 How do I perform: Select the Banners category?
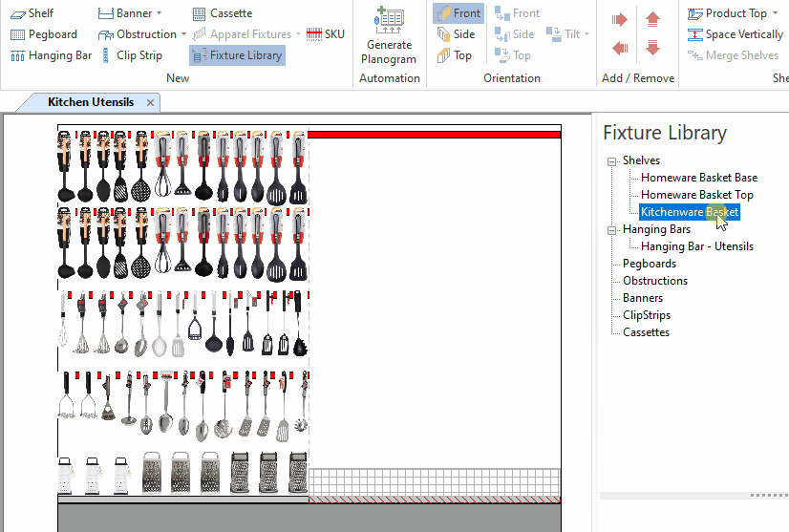click(643, 298)
